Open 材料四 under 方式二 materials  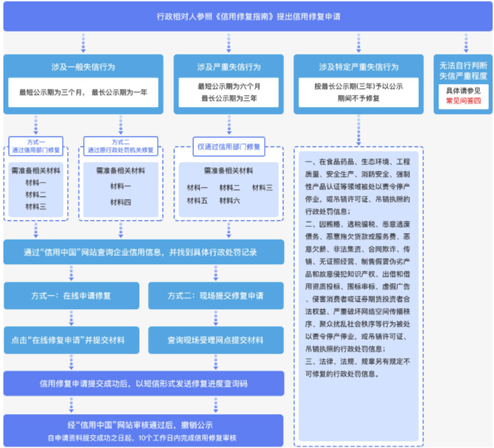click(x=120, y=202)
